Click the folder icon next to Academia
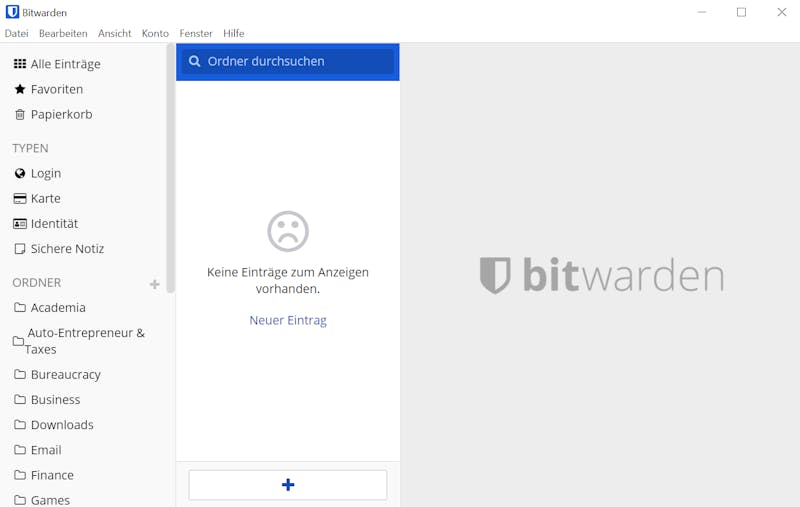Viewport: 800px width, 507px height. tap(20, 308)
